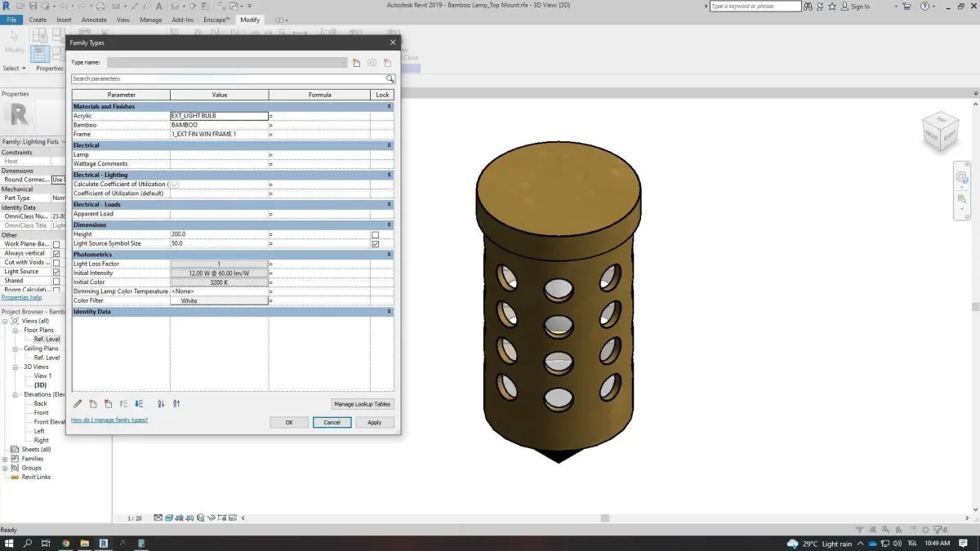Open Windows Start menu
The width and height of the screenshot is (980, 551).
pos(9,543)
